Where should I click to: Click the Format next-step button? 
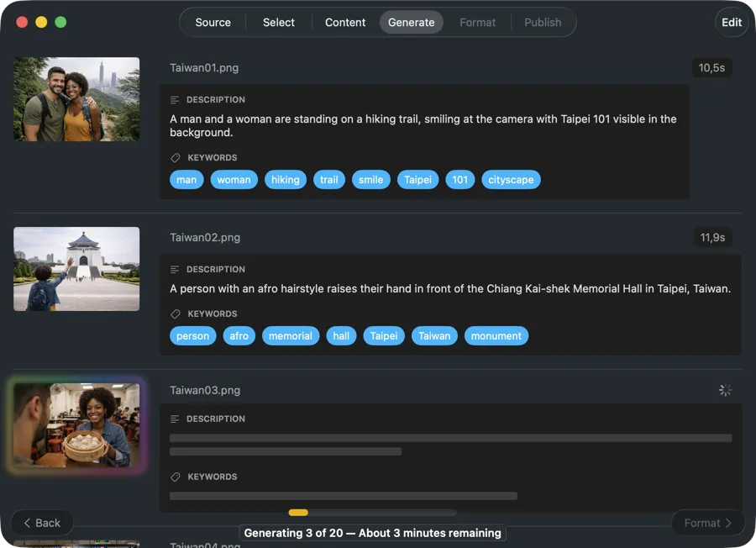coord(707,523)
